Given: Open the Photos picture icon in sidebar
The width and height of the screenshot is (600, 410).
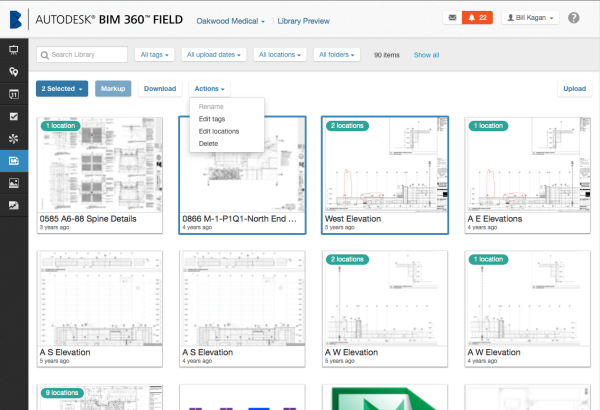Looking at the screenshot, I should pos(14,183).
